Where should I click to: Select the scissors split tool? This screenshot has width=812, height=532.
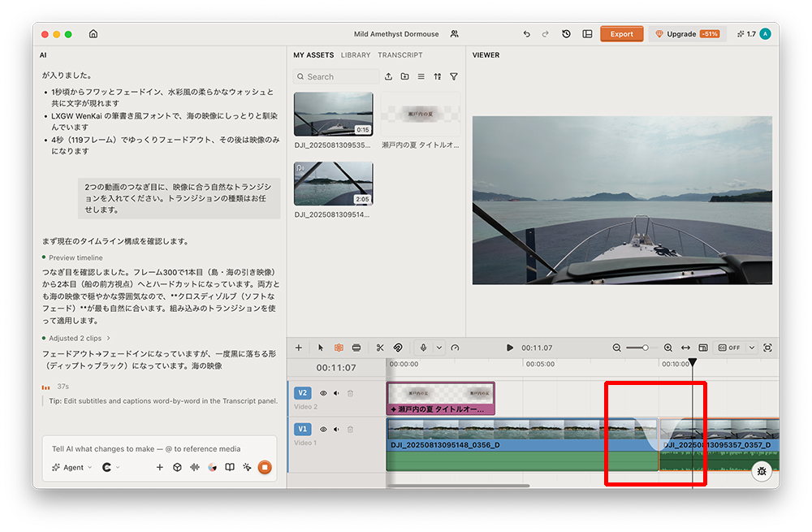pos(380,348)
